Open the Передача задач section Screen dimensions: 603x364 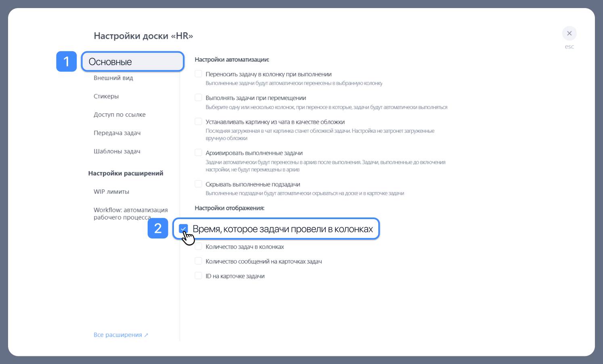point(117,133)
